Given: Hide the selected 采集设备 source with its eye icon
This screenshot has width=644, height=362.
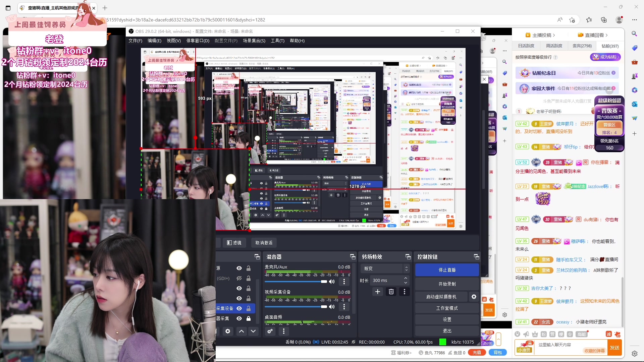Looking at the screenshot, I should click(239, 308).
